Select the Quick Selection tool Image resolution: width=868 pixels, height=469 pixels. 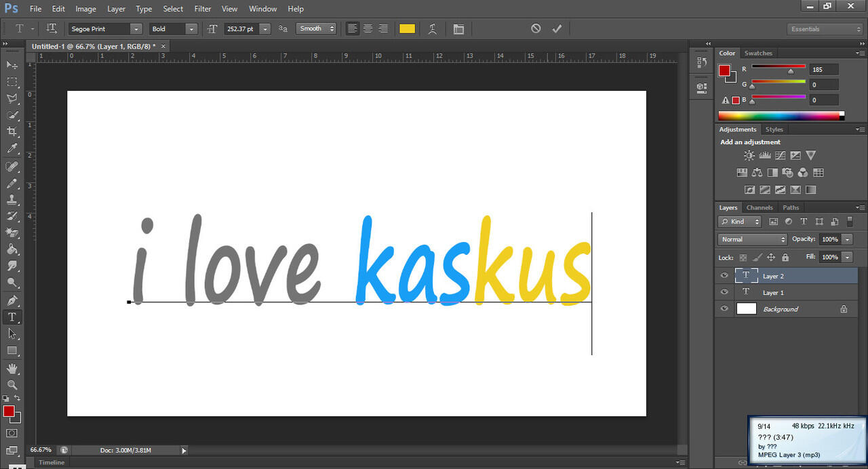coord(12,115)
